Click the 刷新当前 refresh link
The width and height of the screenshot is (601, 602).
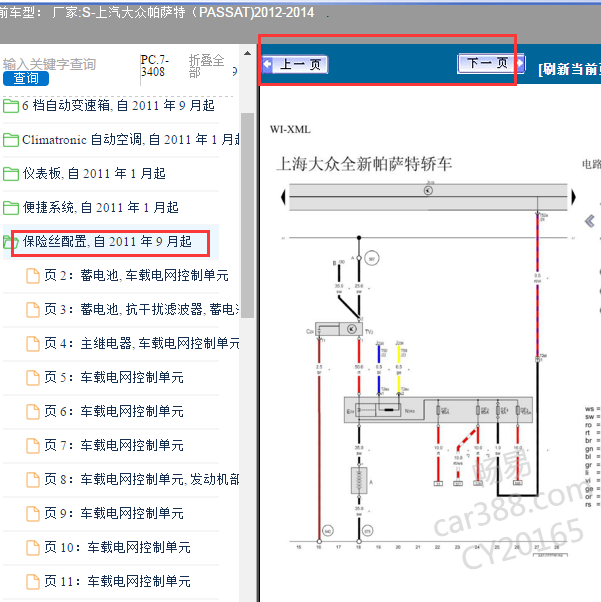pyautogui.click(x=569, y=69)
